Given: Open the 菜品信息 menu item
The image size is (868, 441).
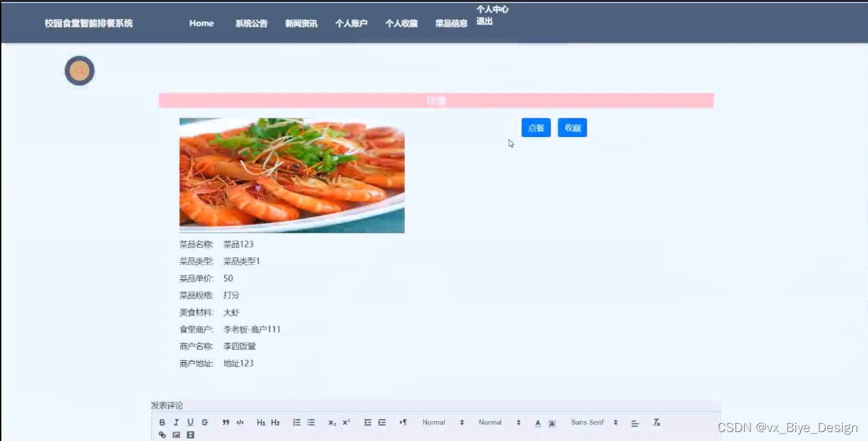Looking at the screenshot, I should point(451,23).
